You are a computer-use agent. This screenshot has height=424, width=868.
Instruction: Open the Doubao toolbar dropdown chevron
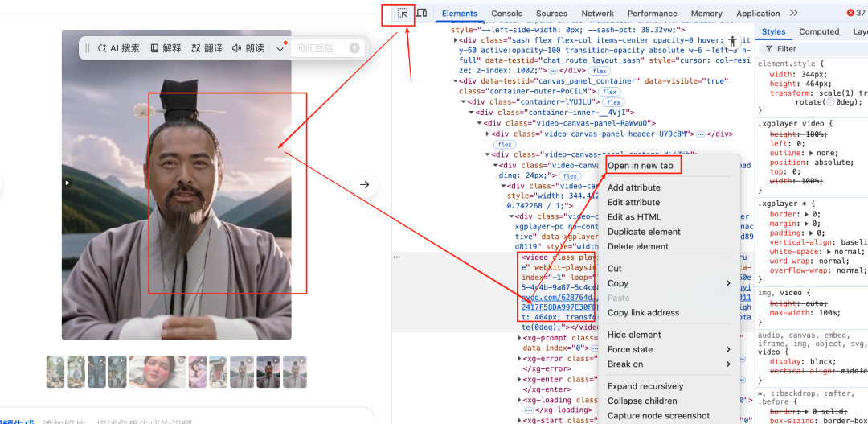(280, 49)
